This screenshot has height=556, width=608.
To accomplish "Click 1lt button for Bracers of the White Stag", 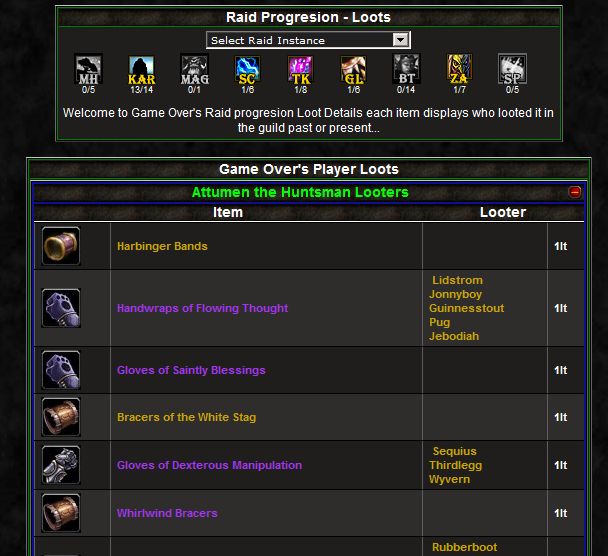I will pos(560,417).
